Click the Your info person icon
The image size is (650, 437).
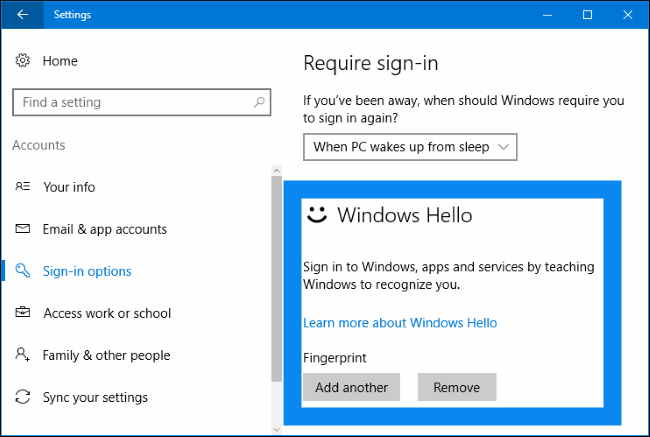coord(23,187)
